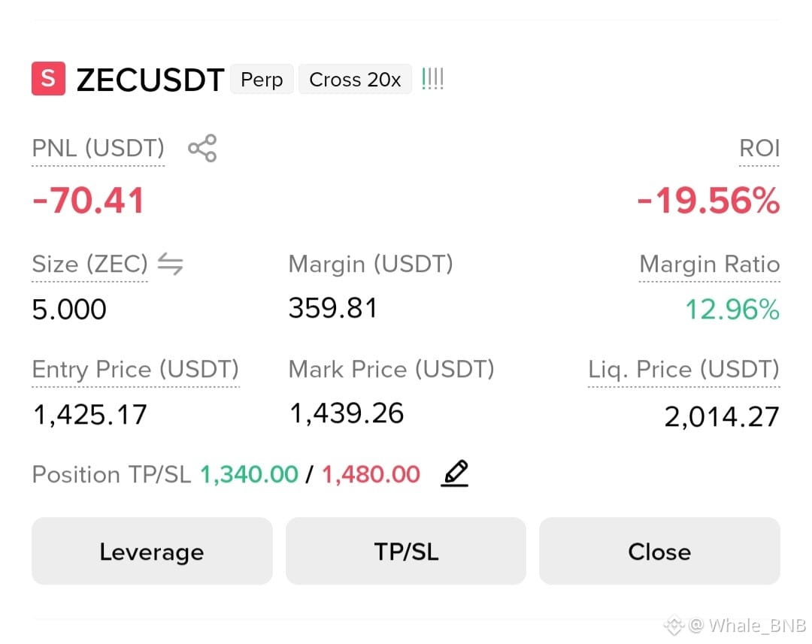Open the Leverage button
812x644 pixels.
pyautogui.click(x=152, y=552)
